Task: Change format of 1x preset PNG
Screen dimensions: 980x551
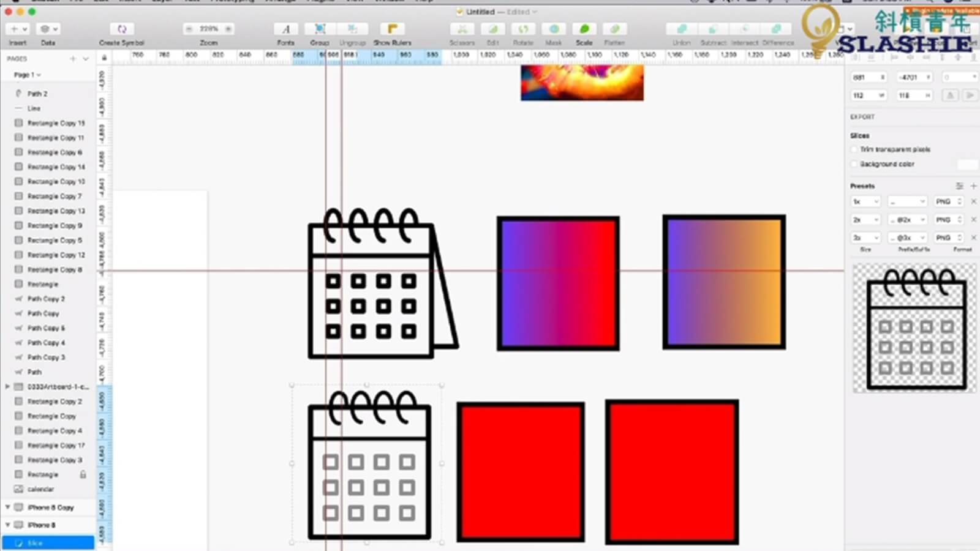Action: [x=949, y=201]
